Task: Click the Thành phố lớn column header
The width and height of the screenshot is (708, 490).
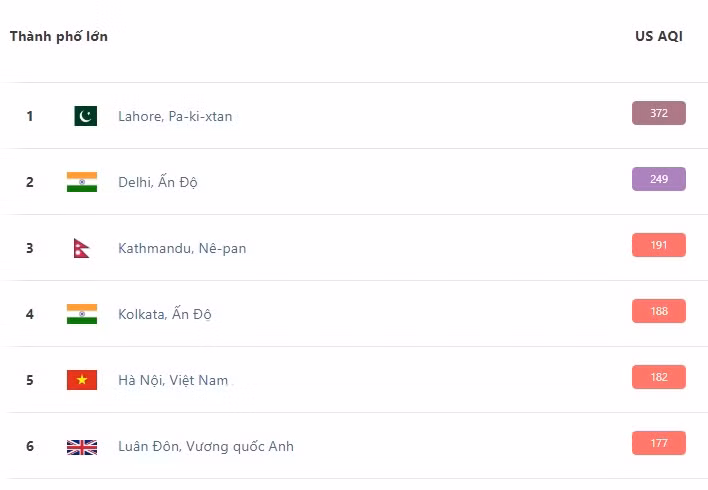Action: [59, 36]
